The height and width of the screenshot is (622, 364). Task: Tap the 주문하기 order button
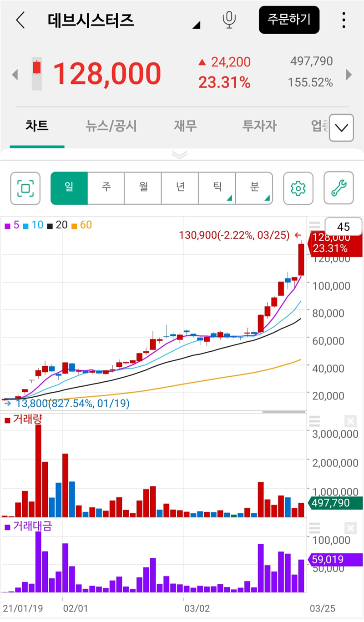289,20
